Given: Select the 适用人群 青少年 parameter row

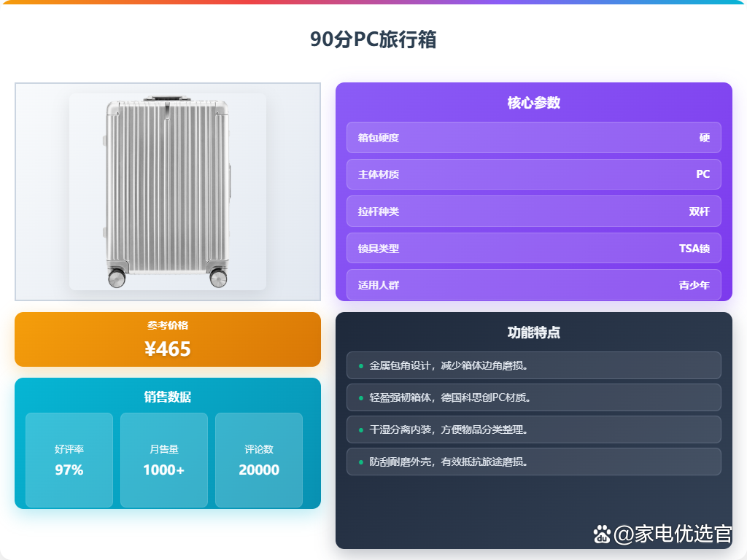Looking at the screenshot, I should 533,285.
